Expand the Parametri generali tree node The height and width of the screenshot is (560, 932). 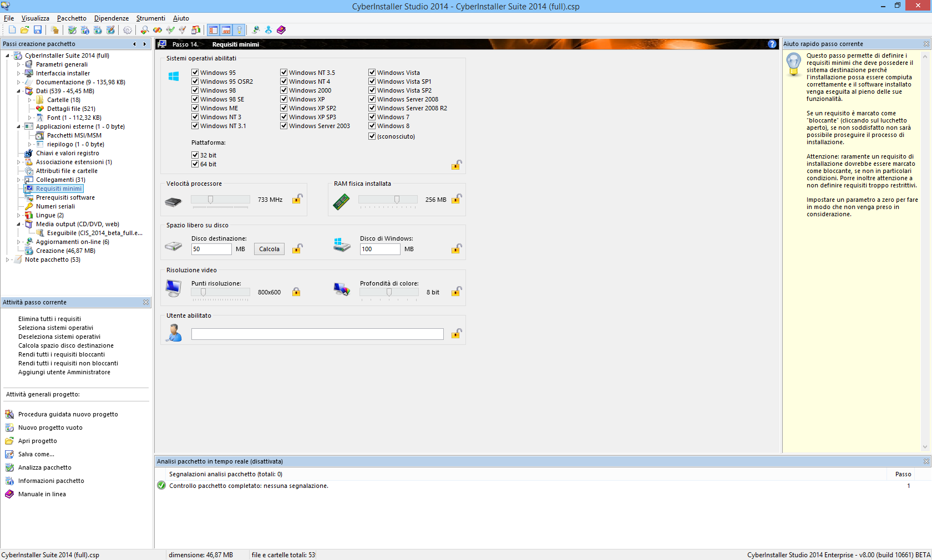pos(18,64)
